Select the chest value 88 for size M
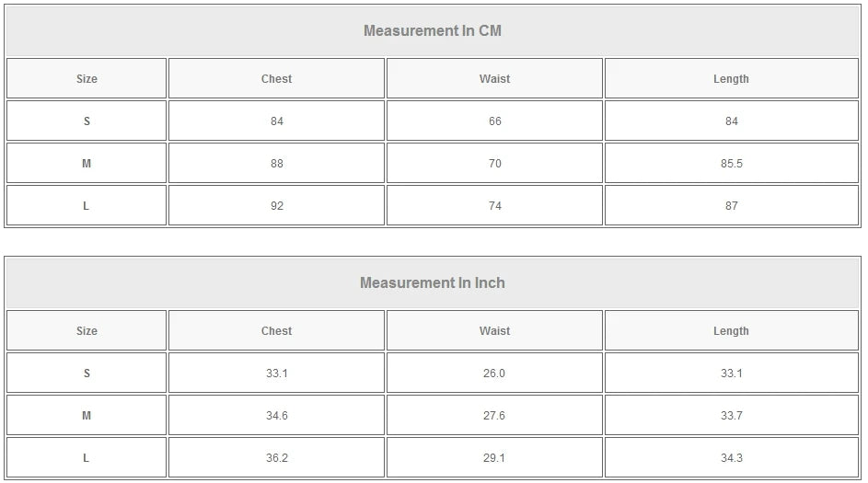The image size is (868, 483). tap(276, 164)
